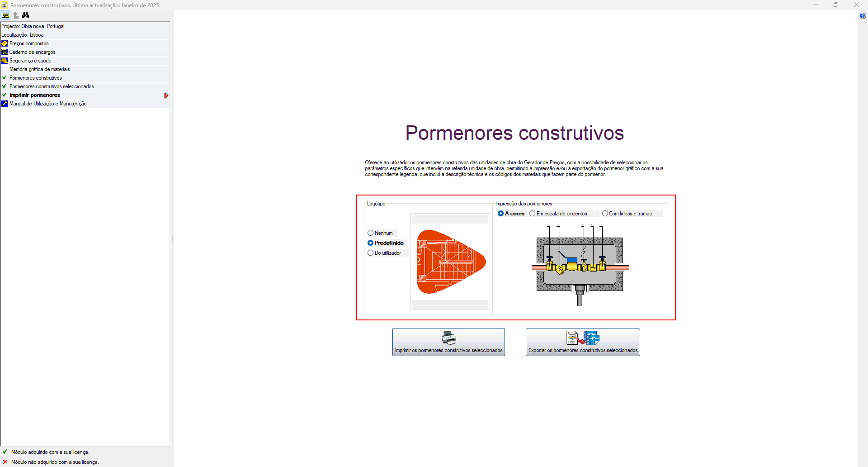The image size is (868, 467).
Task: Open the Pormenores construtivos tree item
Action: pyautogui.click(x=85, y=78)
